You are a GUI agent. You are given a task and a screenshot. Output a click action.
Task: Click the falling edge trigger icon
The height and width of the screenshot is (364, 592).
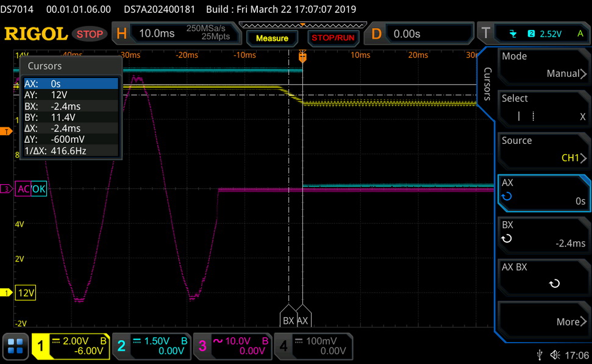click(513, 34)
